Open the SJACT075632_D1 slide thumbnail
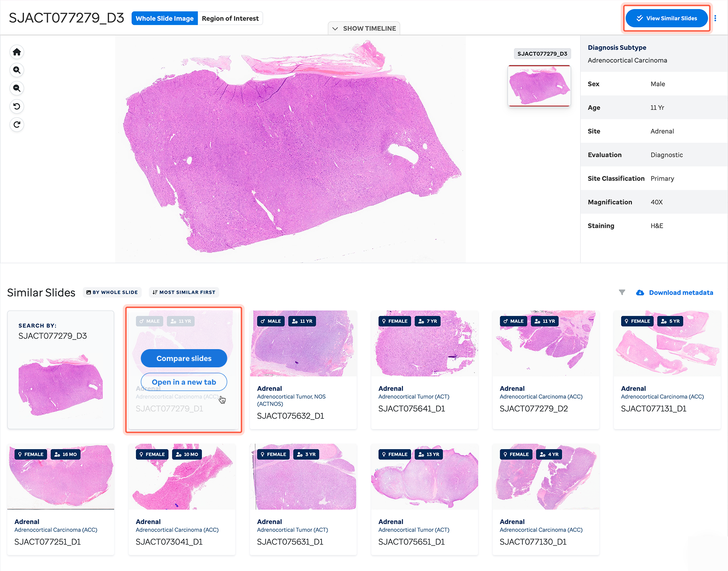This screenshot has height=571, width=728. [303, 344]
